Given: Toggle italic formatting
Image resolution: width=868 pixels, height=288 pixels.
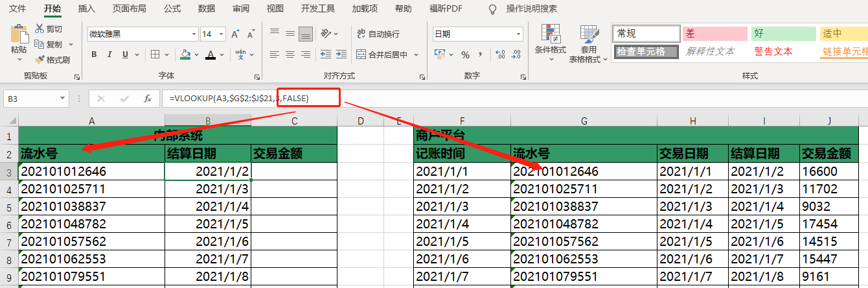Looking at the screenshot, I should [109, 54].
